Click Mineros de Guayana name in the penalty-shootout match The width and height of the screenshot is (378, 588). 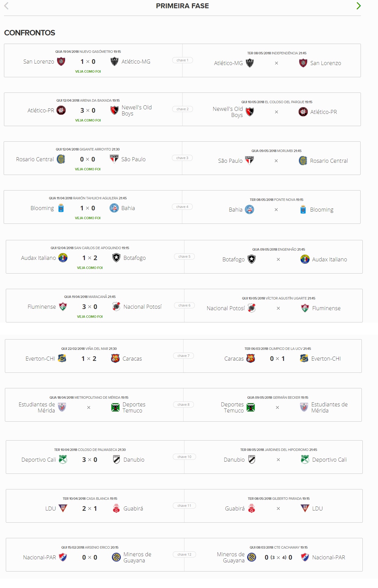[x=231, y=557]
